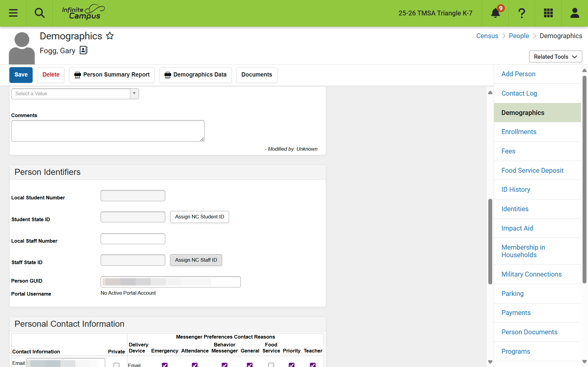Image resolution: width=588 pixels, height=367 pixels.
Task: Follow the People breadcrumb link
Action: 519,36
